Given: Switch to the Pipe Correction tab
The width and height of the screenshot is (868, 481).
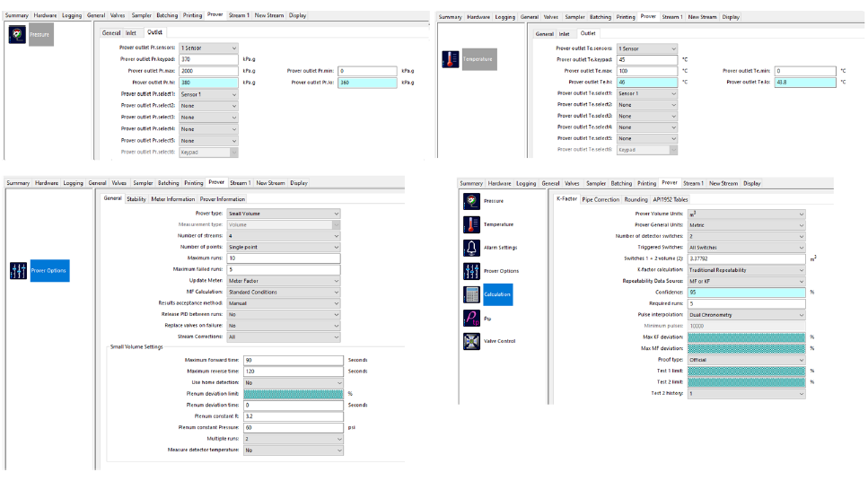Looking at the screenshot, I should (x=601, y=200).
